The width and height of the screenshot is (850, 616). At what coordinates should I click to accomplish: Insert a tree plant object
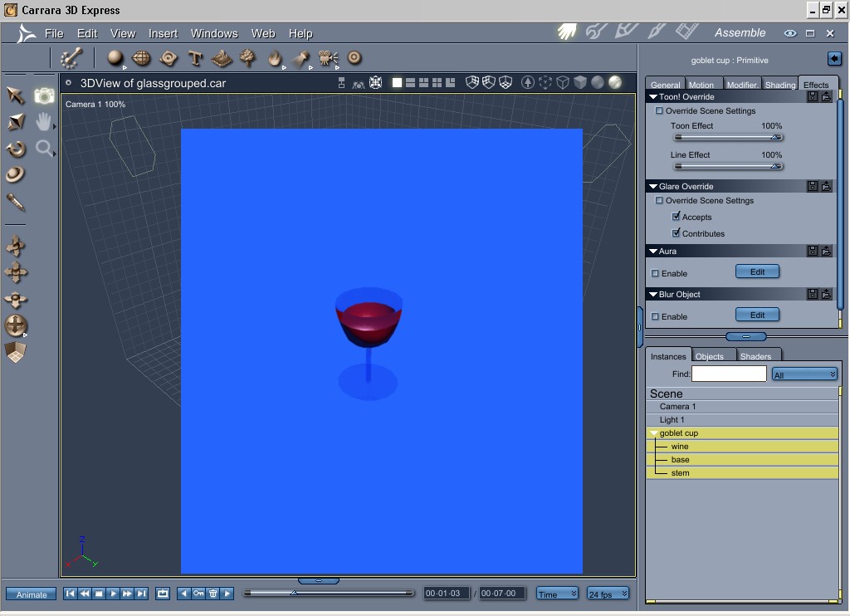pyautogui.click(x=247, y=58)
